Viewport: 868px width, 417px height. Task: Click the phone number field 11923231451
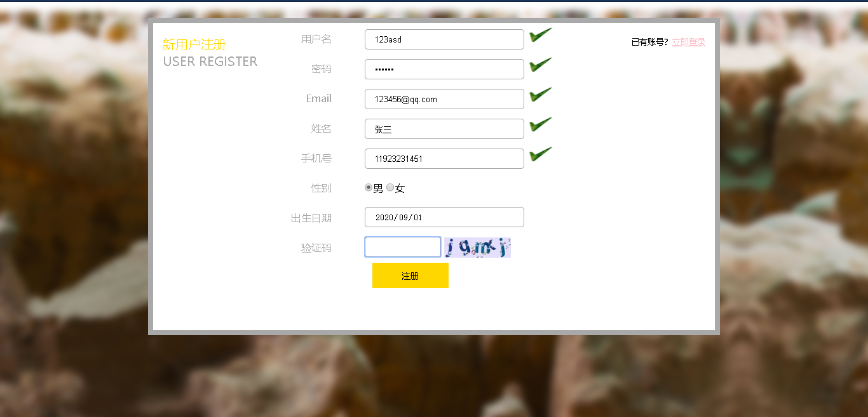444,159
